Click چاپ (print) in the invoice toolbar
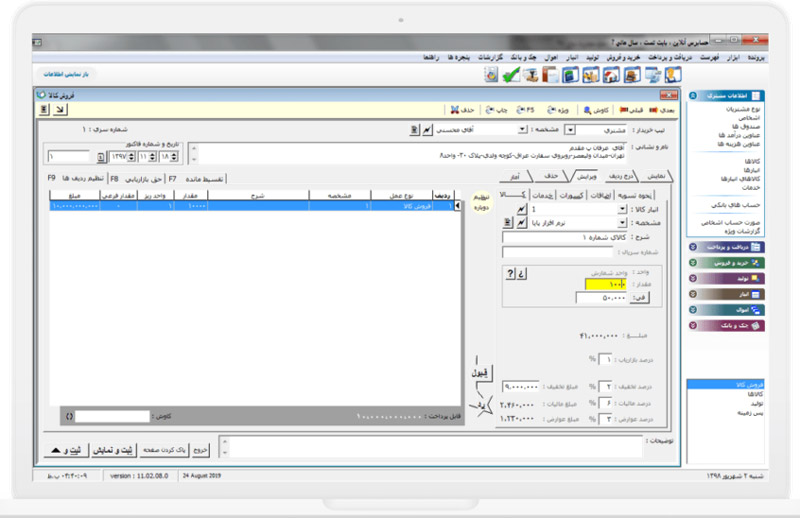Screen dimensions: 800x518 pyautogui.click(x=496, y=110)
